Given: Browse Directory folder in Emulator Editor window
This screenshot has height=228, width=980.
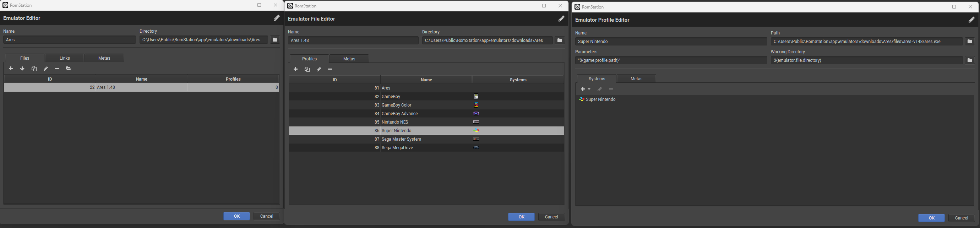Looking at the screenshot, I should (275, 39).
